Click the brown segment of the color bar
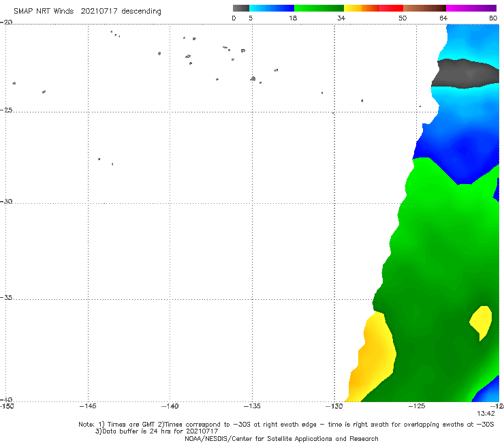This screenshot has width=504, height=443. click(x=424, y=8)
